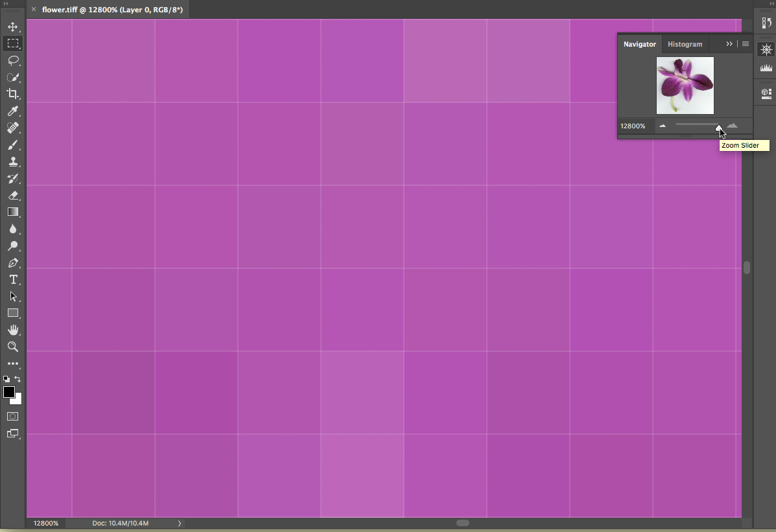Select the Hand tool
776x532 pixels.
[12, 330]
